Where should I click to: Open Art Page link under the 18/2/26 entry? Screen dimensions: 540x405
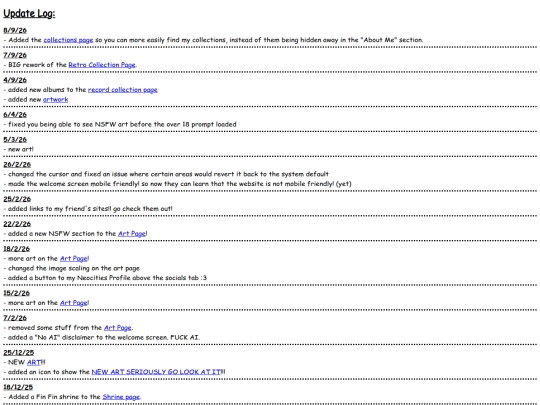click(74, 258)
